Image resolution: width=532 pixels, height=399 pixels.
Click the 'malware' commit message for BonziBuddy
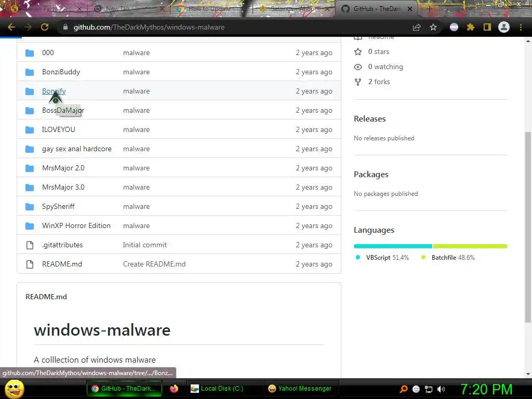(136, 72)
